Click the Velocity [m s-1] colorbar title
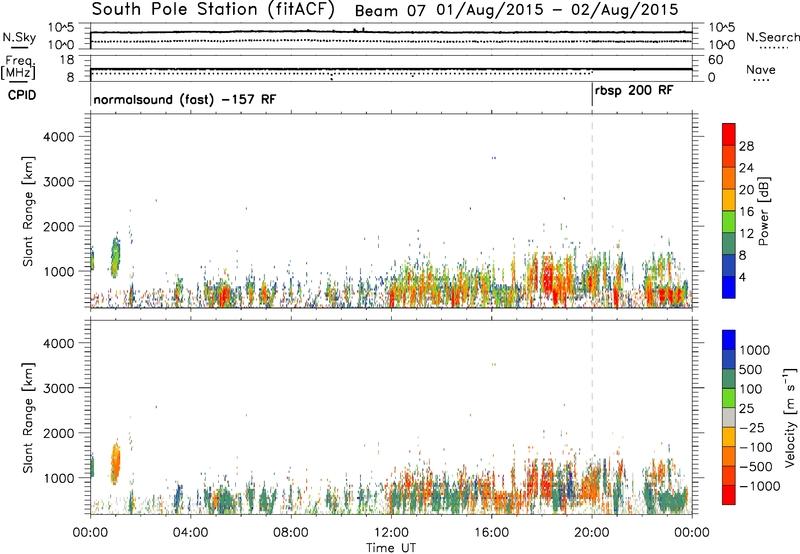Screen dimensions: 800x554 tap(790, 417)
